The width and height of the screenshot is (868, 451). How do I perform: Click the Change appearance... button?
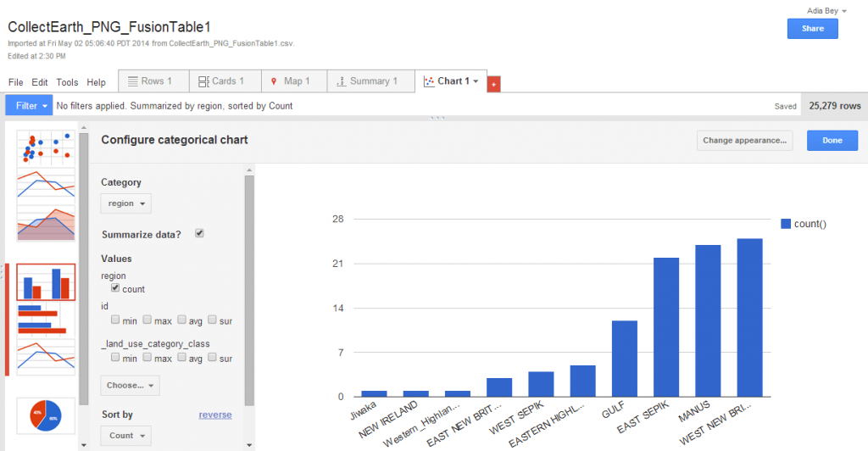coord(744,141)
